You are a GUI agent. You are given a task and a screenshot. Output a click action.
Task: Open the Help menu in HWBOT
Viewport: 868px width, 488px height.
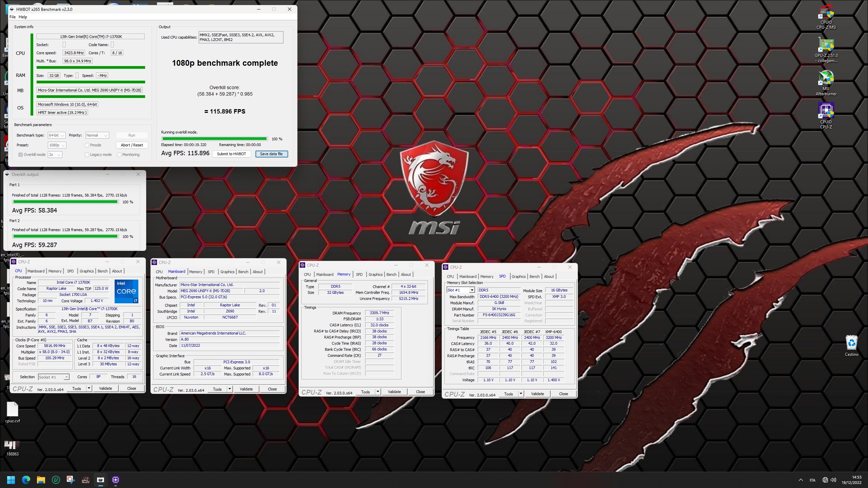click(23, 17)
